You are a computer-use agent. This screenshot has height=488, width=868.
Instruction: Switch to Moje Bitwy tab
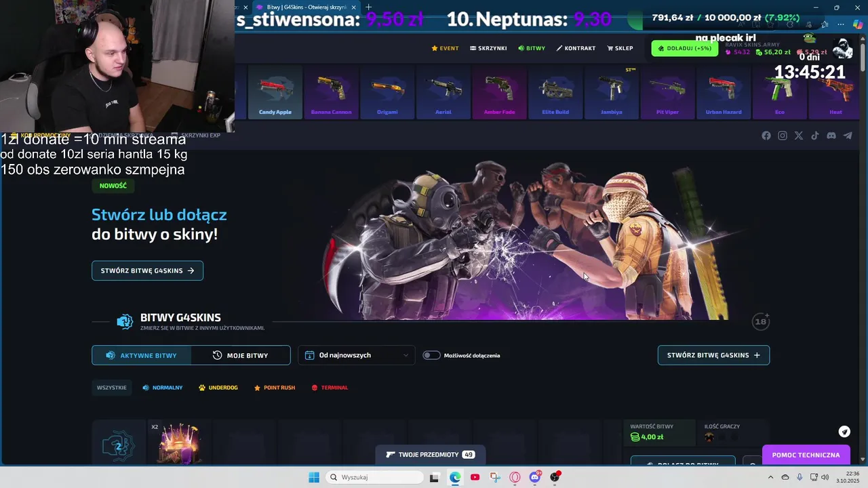[x=241, y=355]
